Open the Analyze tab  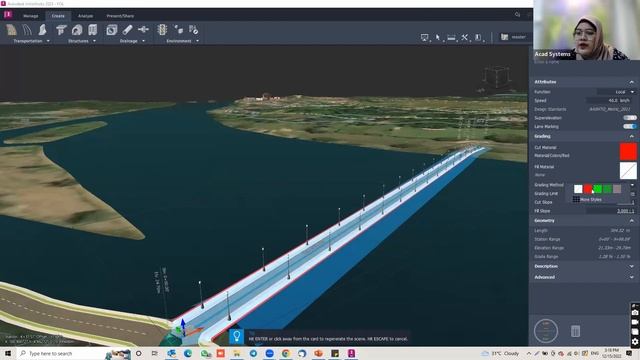(x=85, y=16)
